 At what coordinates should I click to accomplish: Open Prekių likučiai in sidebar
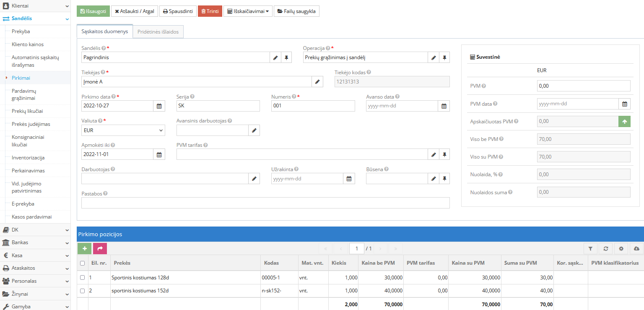[27, 111]
